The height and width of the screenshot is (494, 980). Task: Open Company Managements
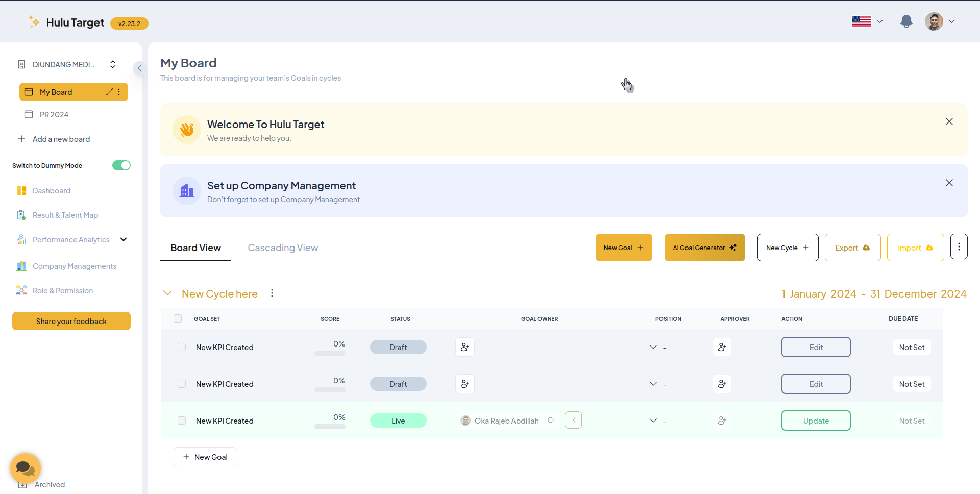click(x=74, y=266)
